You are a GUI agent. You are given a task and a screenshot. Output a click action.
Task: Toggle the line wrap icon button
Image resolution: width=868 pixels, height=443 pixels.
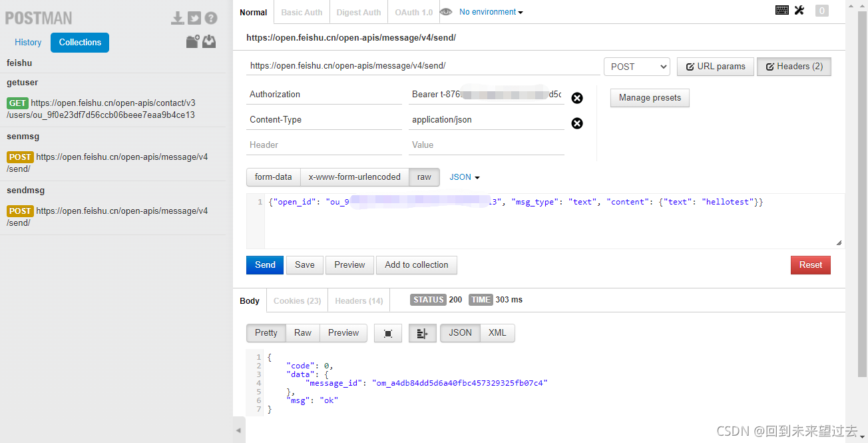422,333
